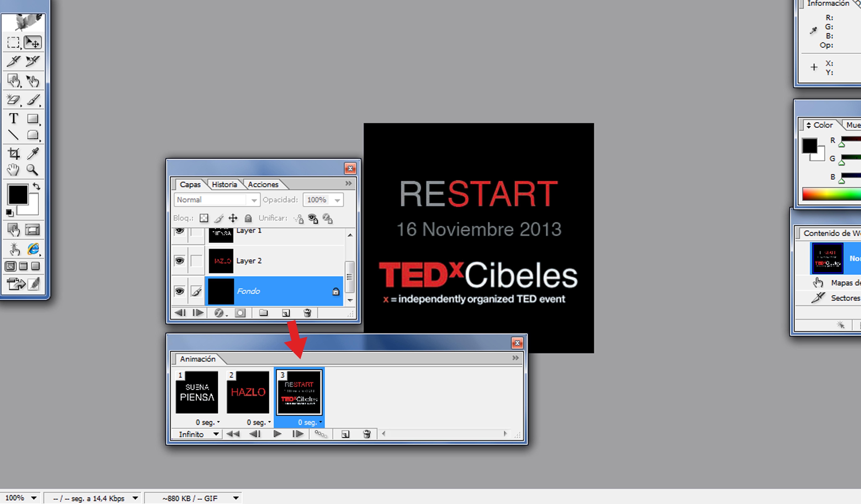Viewport: 861px width, 504px height.
Task: Play the animation
Action: [x=277, y=434]
